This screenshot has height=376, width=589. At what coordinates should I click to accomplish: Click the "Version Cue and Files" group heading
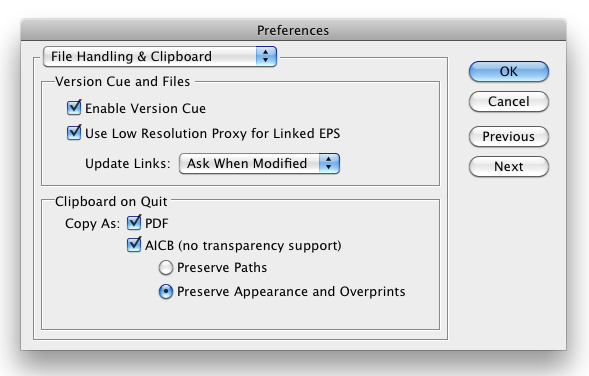(x=122, y=82)
